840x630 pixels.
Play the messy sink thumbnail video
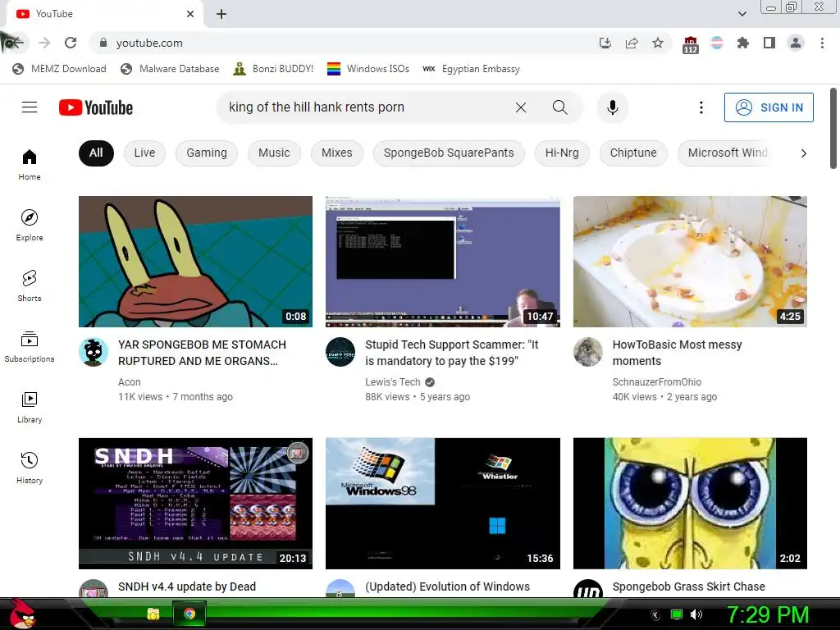click(690, 262)
